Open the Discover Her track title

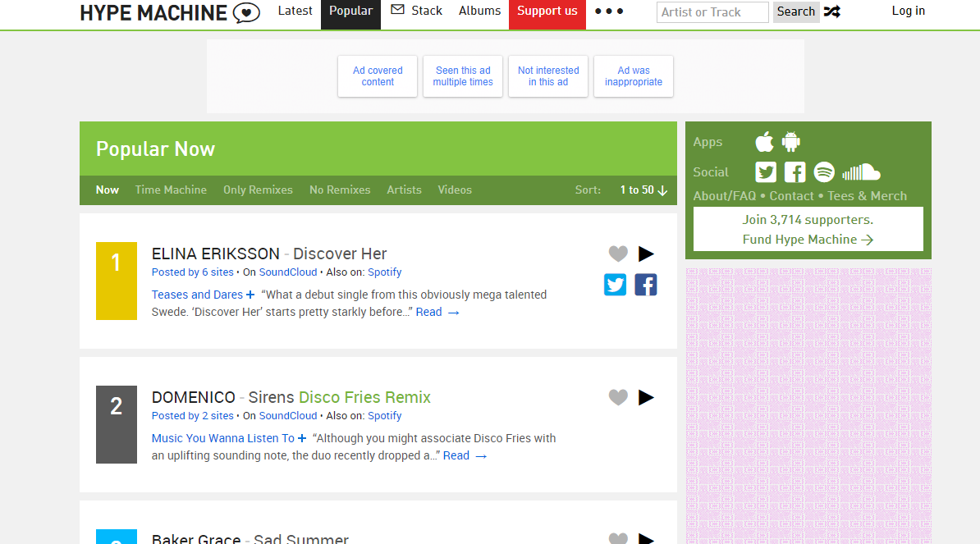point(340,254)
